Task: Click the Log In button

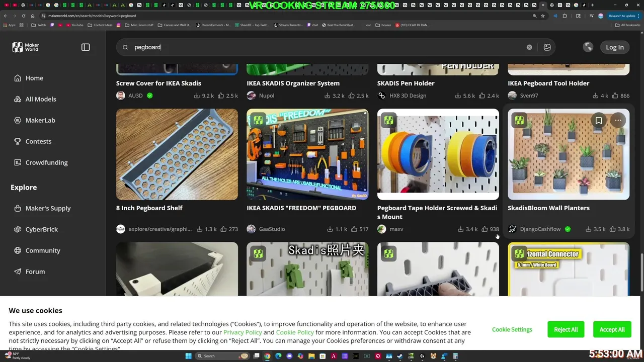Action: click(615, 47)
